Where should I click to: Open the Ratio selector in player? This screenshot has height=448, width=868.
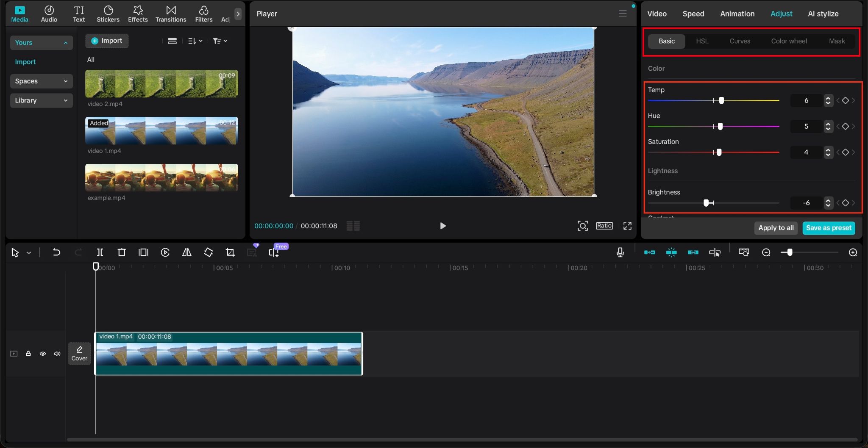coord(604,226)
